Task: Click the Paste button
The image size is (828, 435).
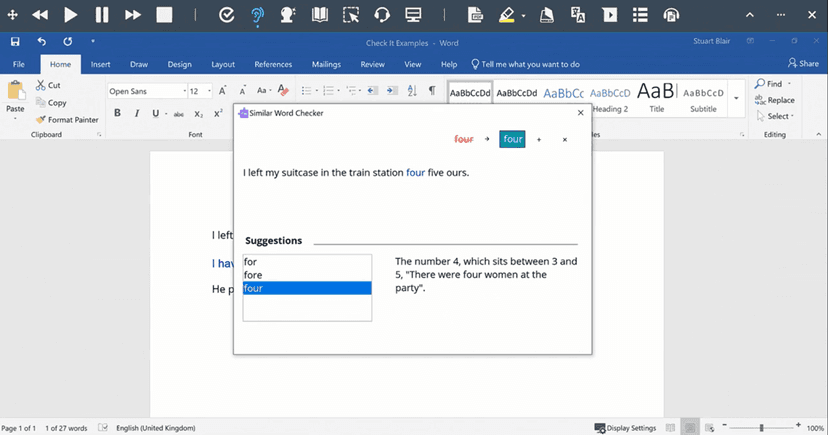Action: [x=15, y=100]
